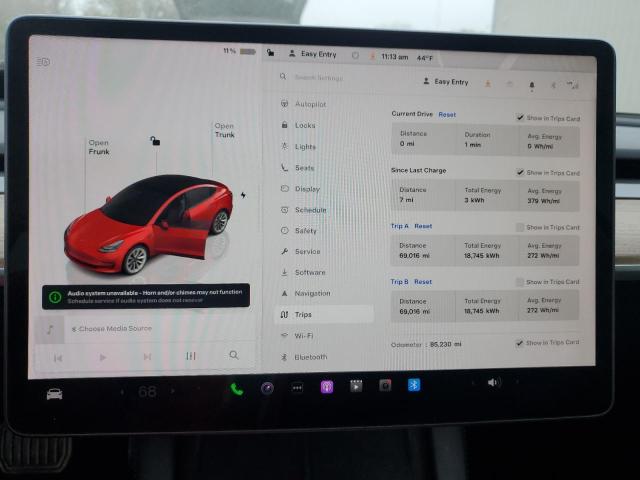Open the media equalizer settings
This screenshot has height=480, width=640.
coord(191,356)
